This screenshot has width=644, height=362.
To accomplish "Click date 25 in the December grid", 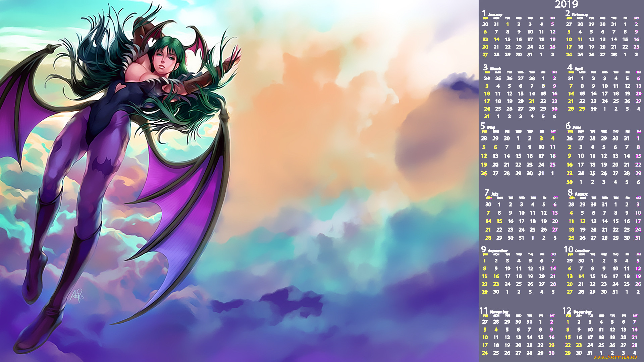I will pos(601,345).
